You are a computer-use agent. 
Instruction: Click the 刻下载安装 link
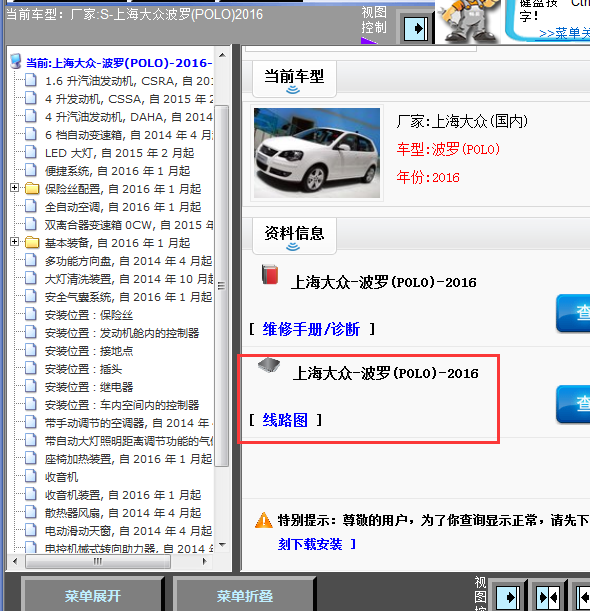[x=310, y=544]
